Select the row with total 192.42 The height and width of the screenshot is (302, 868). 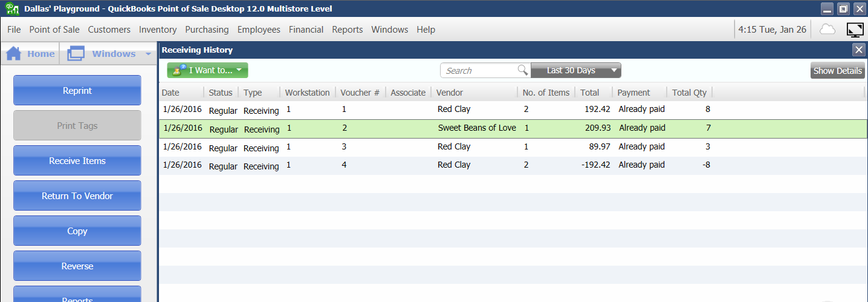513,110
